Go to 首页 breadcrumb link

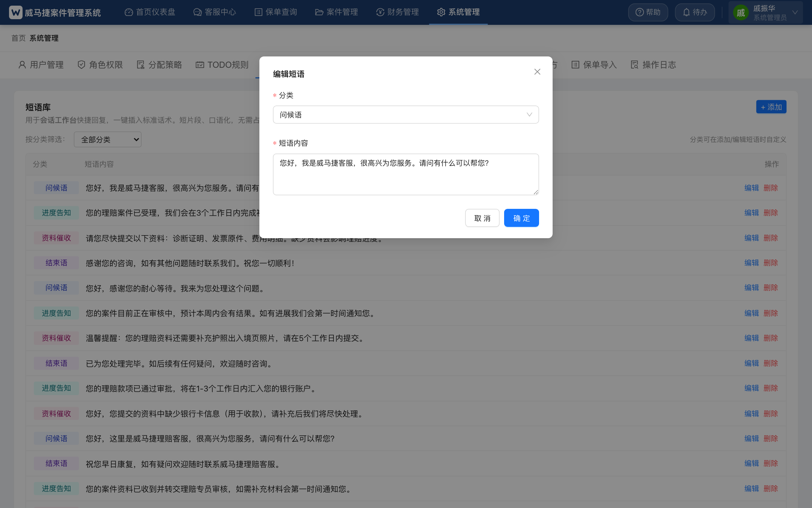click(x=18, y=38)
